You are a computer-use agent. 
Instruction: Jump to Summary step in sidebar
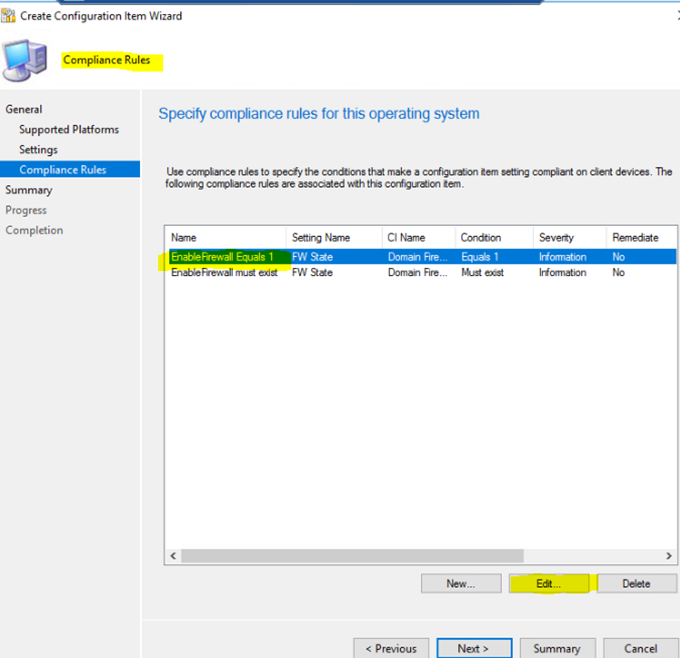click(29, 190)
